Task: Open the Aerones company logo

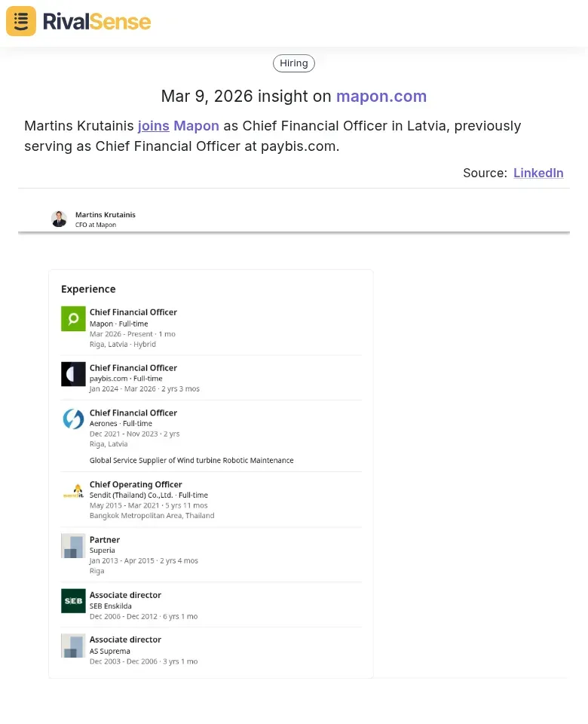Action: (72, 419)
